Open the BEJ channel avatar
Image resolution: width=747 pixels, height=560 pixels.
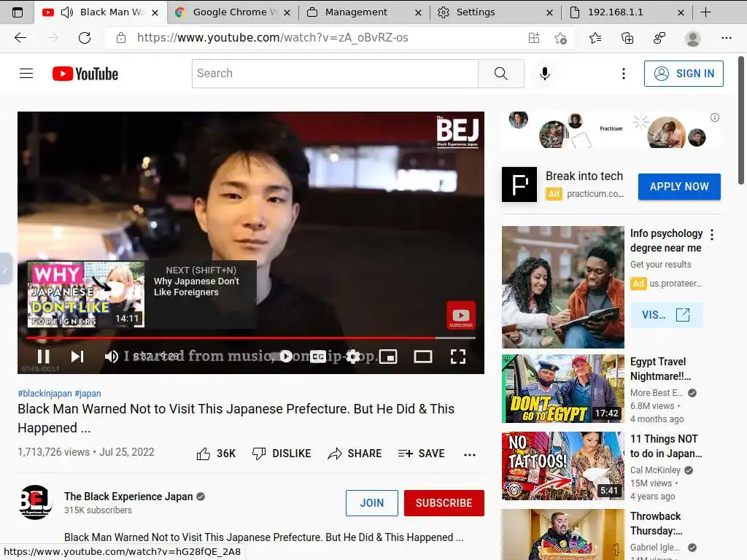click(x=35, y=502)
